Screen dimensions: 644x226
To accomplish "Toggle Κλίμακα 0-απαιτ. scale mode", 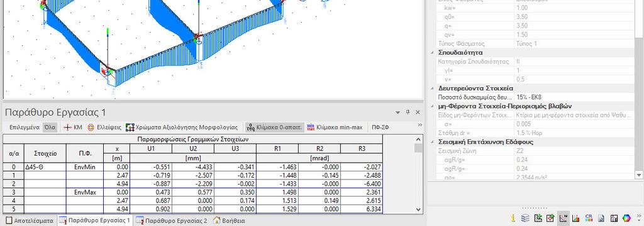I will (274, 127).
